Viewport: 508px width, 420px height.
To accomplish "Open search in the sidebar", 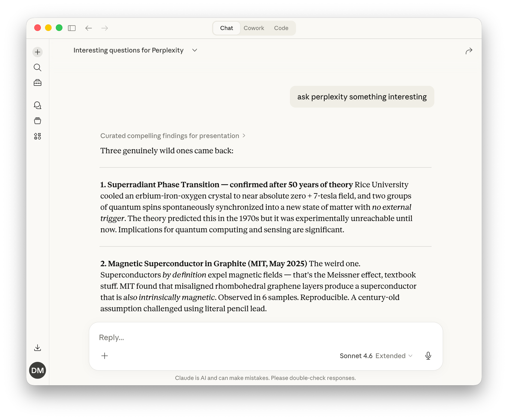I will click(38, 67).
